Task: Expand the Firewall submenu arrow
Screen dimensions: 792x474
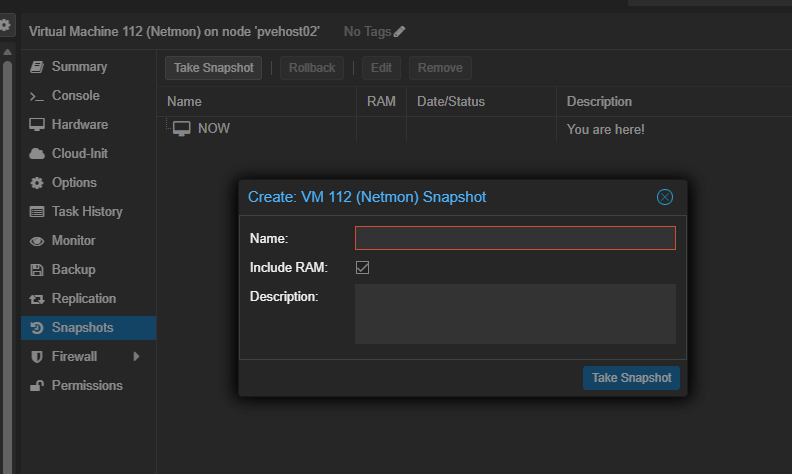Action: [x=136, y=357]
